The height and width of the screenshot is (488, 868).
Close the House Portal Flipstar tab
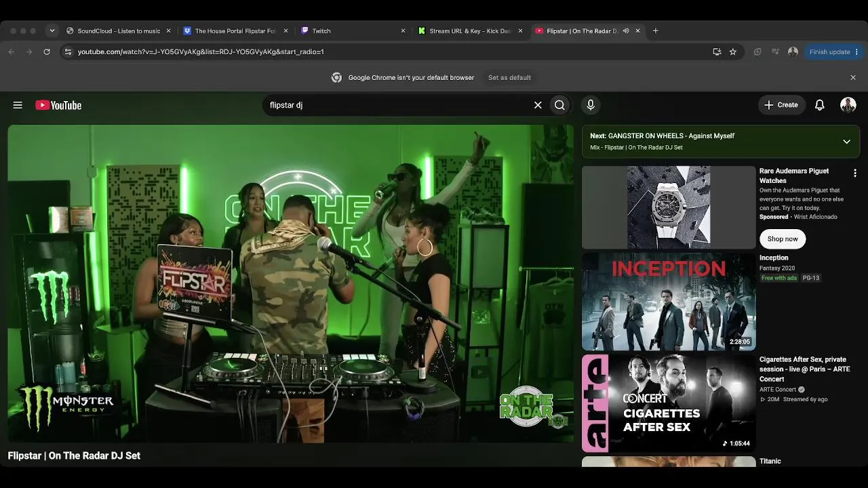point(285,30)
